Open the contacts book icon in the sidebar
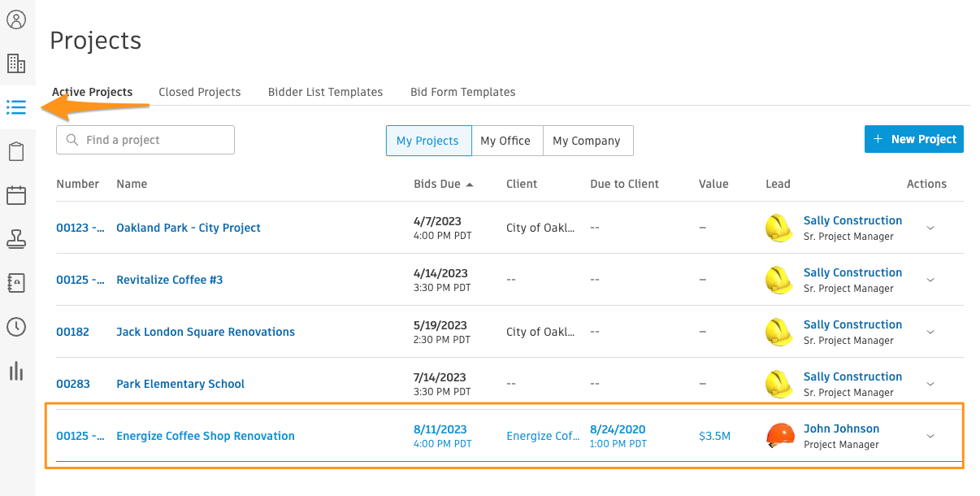 coord(17,282)
